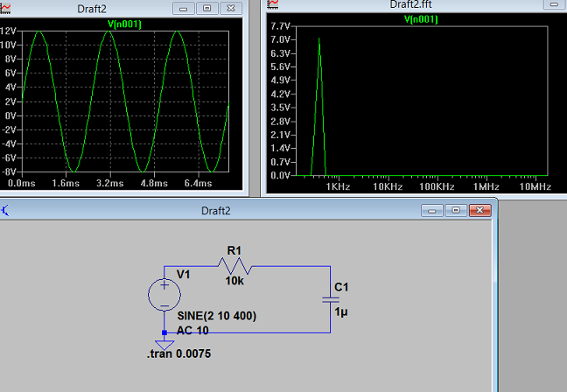
Task: Click the -8V label on waveform vertical axis
Action: tap(9, 171)
